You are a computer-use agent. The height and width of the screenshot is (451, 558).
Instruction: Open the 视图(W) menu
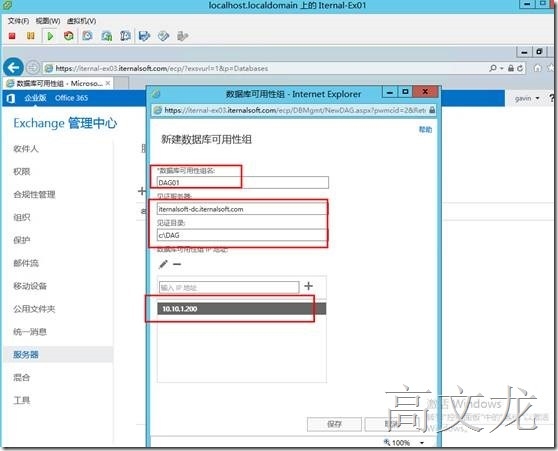click(48, 21)
